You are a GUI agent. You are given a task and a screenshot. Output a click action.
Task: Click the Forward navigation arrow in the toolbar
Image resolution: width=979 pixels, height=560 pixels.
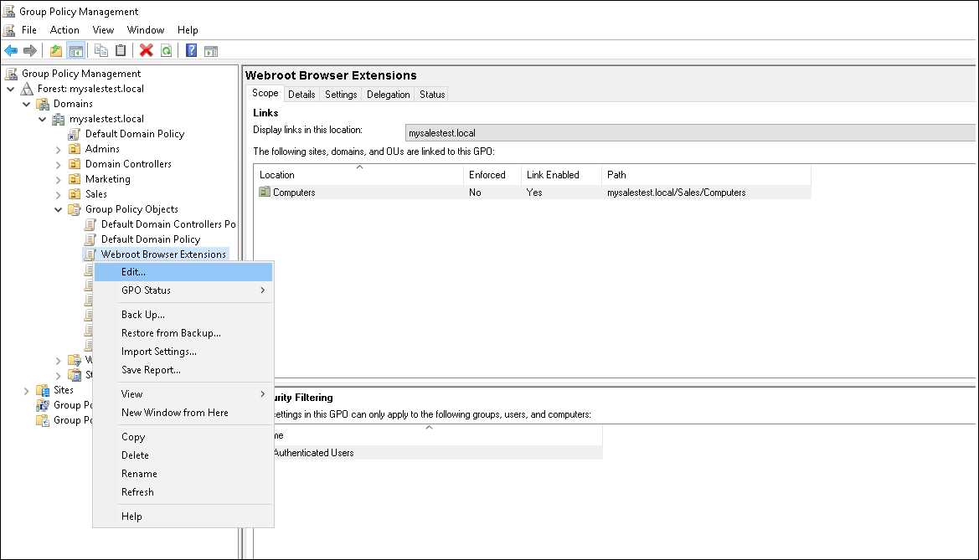(30, 49)
